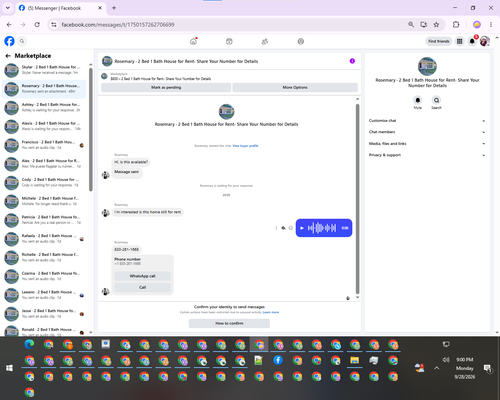Click the audio clip waveform to seek
This screenshot has height=400, width=500.
click(322, 228)
